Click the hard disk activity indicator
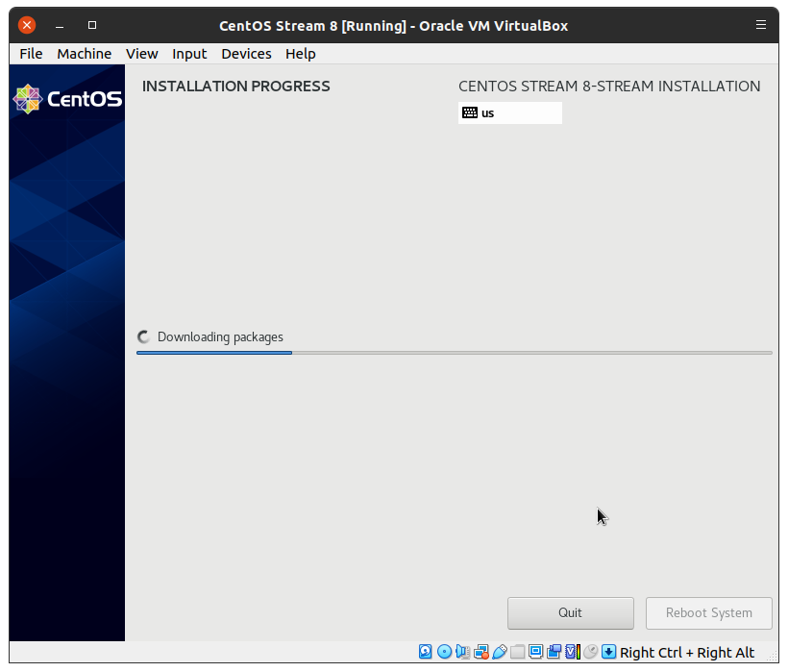The image size is (788, 672). (426, 652)
